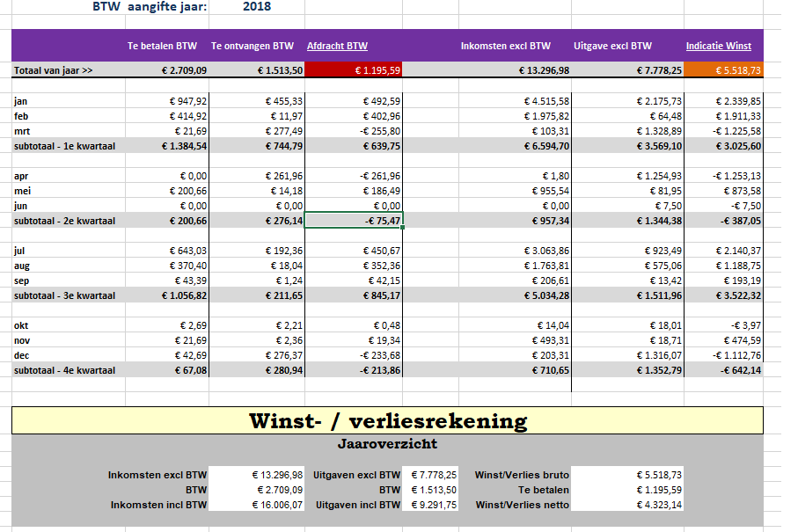The image size is (798, 532).
Task: Click the 'Winst/Verlies bruto' label
Action: 522,475
